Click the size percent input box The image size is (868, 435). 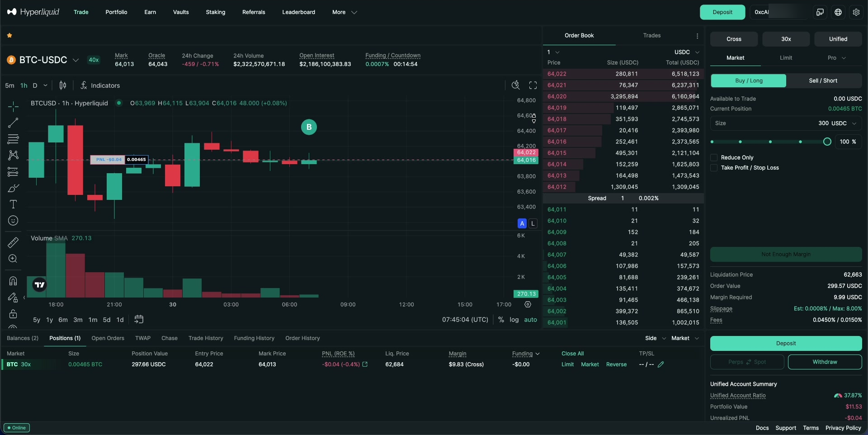[848, 142]
